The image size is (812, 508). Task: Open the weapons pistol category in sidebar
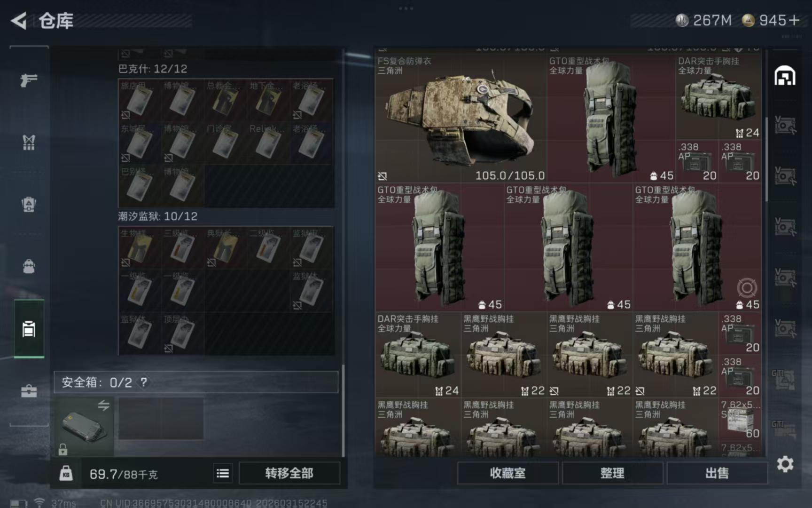coord(29,80)
